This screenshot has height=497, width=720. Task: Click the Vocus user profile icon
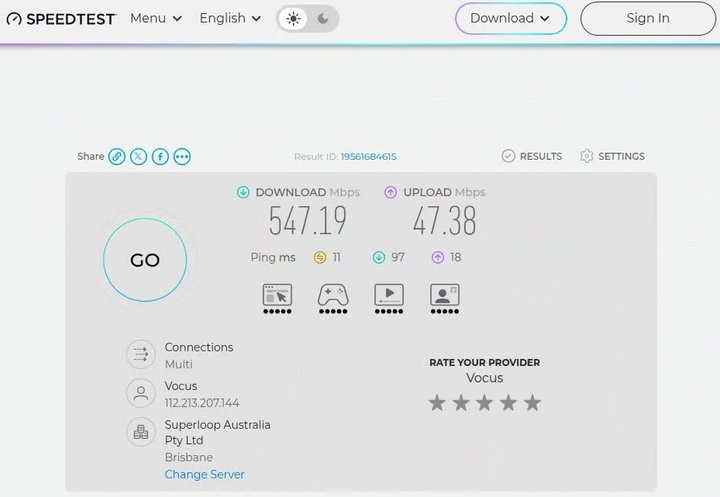[x=141, y=393]
